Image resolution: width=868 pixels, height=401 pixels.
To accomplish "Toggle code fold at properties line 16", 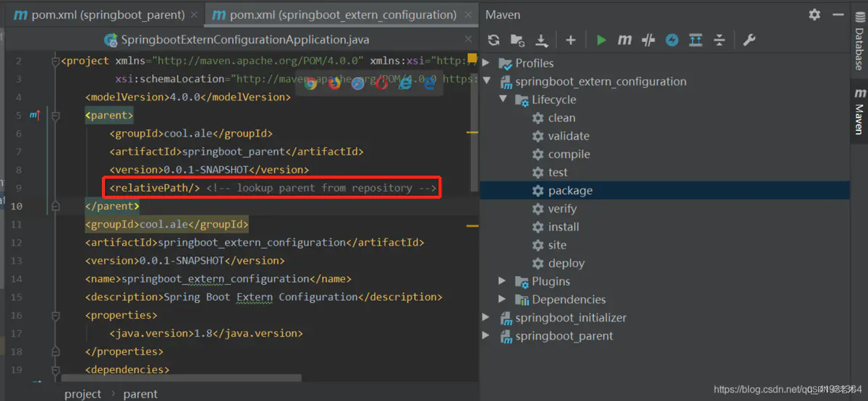I will coord(56,315).
